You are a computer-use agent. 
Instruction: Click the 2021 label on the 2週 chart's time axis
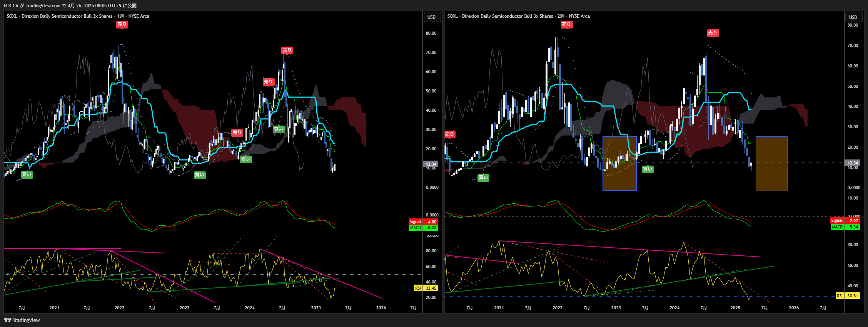tap(499, 308)
